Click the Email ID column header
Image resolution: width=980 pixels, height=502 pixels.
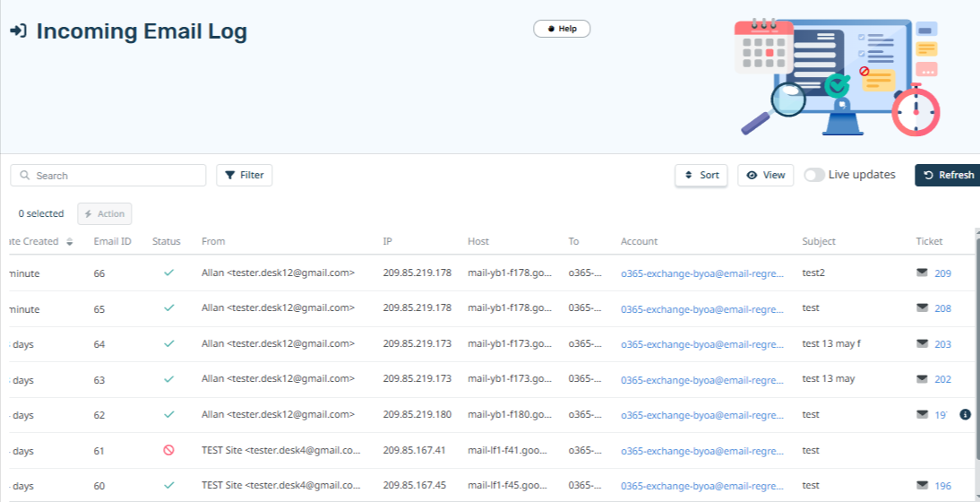[x=112, y=241]
